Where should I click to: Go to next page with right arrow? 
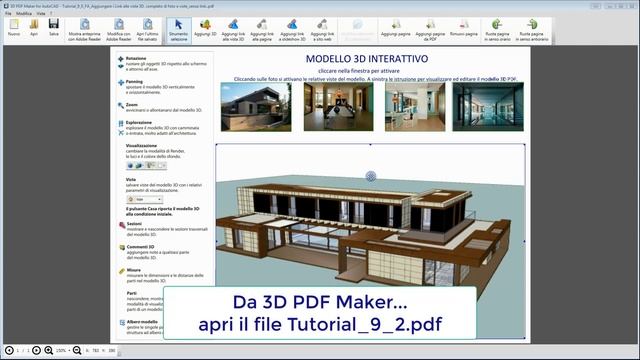point(36,350)
